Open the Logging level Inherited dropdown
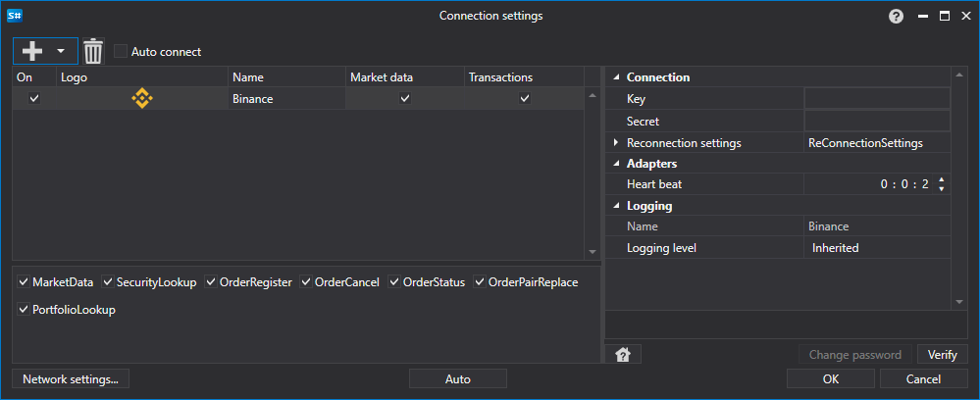The image size is (980, 400). [x=877, y=248]
